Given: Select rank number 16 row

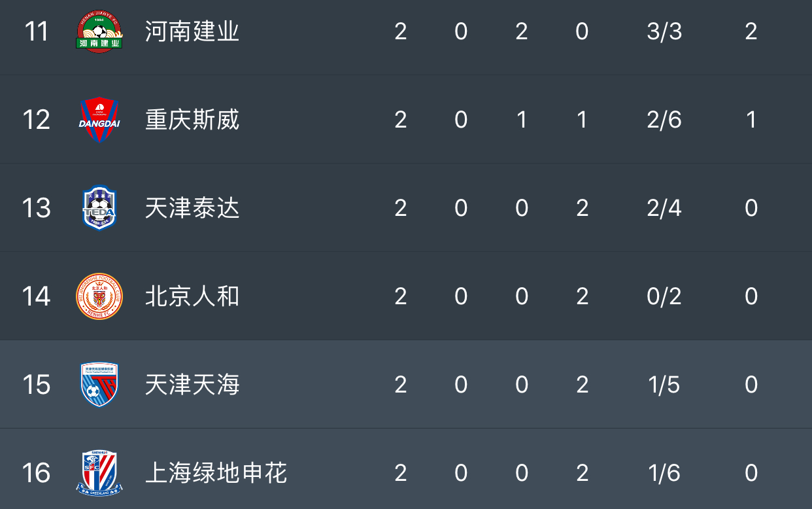Looking at the screenshot, I should [37, 472].
